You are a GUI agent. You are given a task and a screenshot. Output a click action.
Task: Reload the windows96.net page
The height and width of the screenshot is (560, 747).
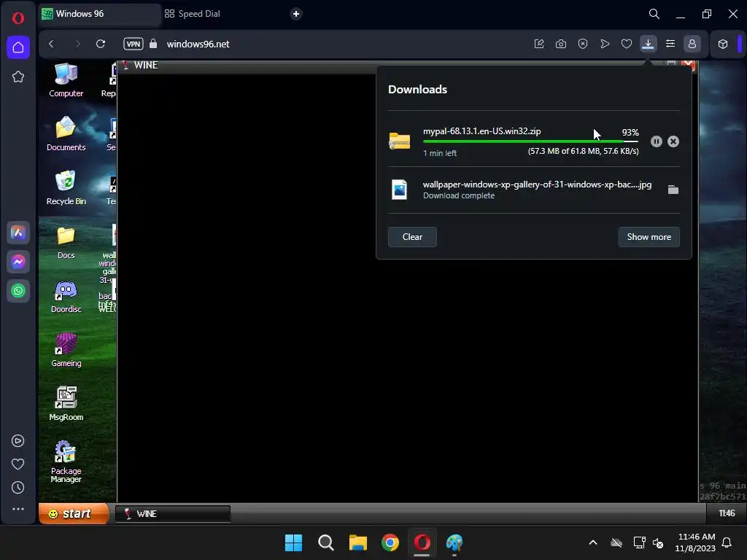pos(101,44)
